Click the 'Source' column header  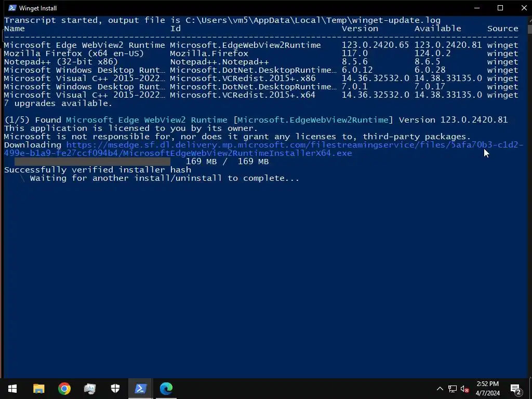503,29
